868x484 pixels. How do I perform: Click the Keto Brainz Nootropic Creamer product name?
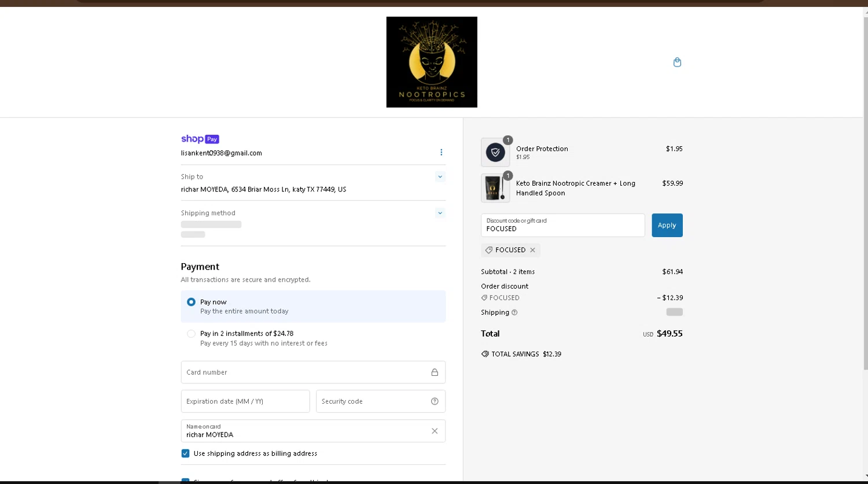click(576, 188)
